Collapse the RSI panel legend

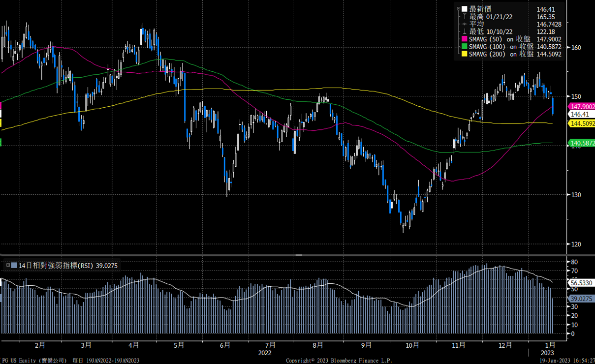click(8, 265)
